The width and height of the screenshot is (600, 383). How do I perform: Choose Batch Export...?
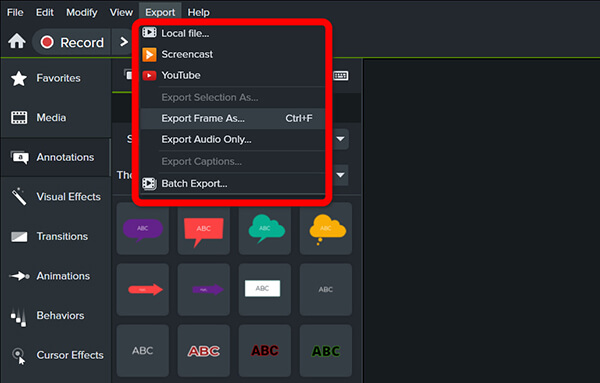232,184
